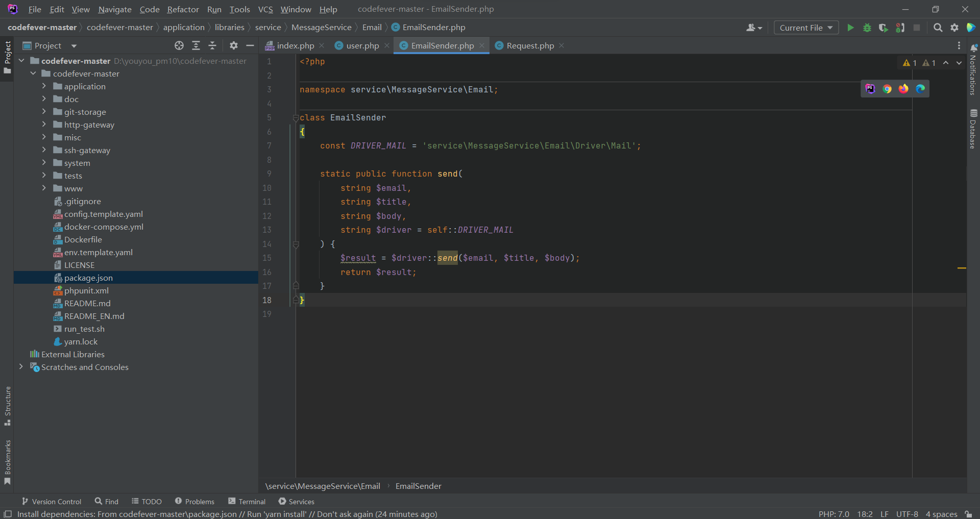
Task: Open the Refactor menu
Action: click(183, 9)
